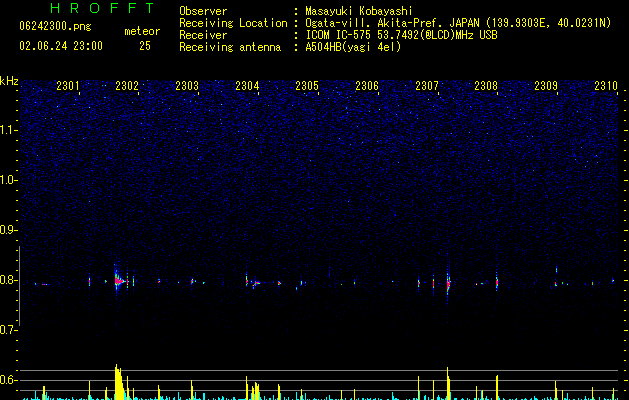The height and width of the screenshot is (400, 629).
Task: Click the 0.9 kHz axis label
Action: [8, 230]
